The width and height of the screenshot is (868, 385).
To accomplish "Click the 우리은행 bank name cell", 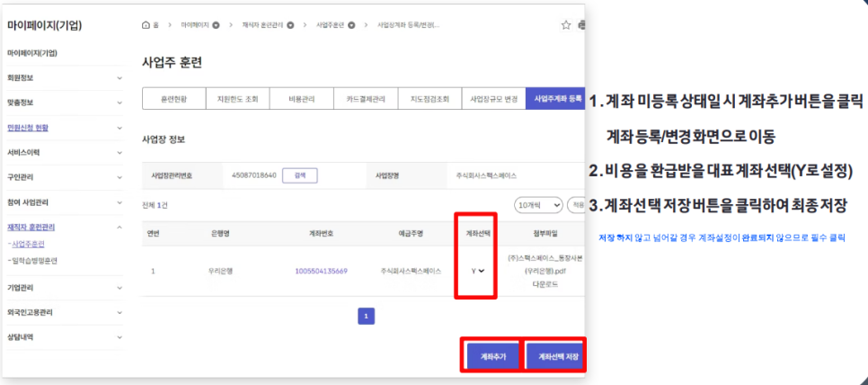I will click(220, 272).
